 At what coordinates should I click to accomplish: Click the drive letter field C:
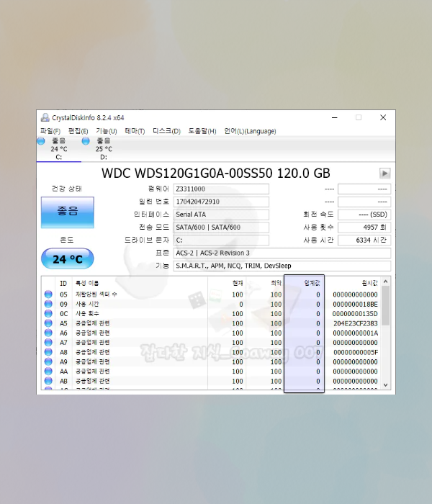point(221,240)
